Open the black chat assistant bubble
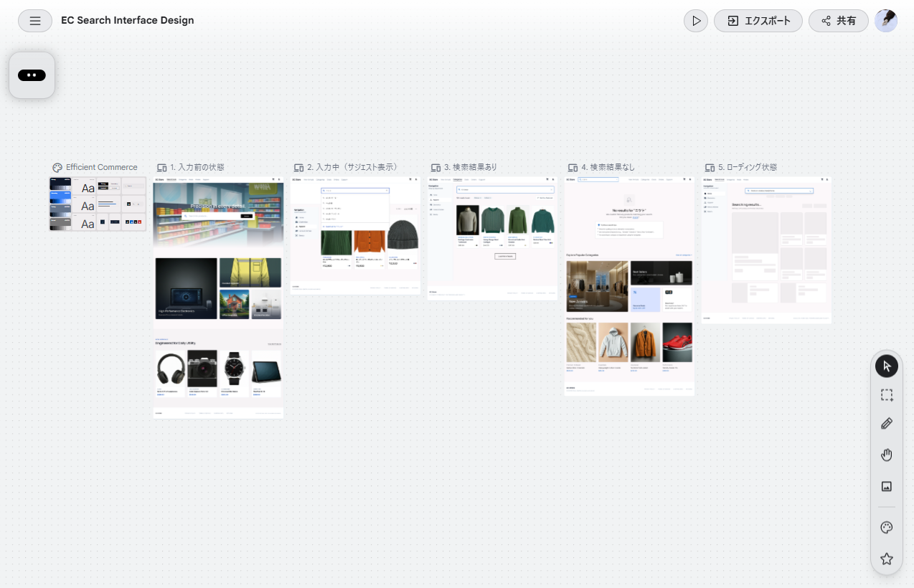914x588 pixels. click(32, 75)
